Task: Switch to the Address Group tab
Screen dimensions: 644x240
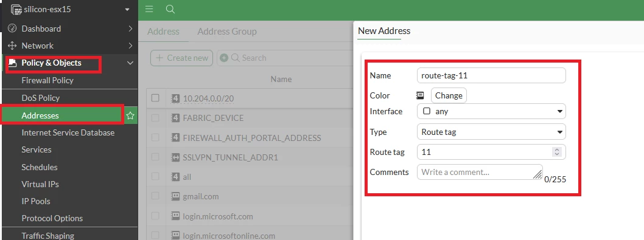Action: [227, 31]
